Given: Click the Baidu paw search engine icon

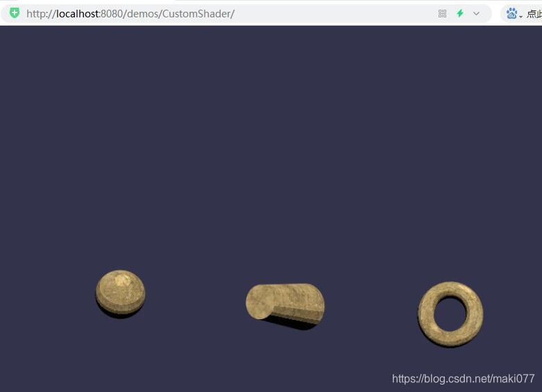Looking at the screenshot, I should (x=511, y=13).
